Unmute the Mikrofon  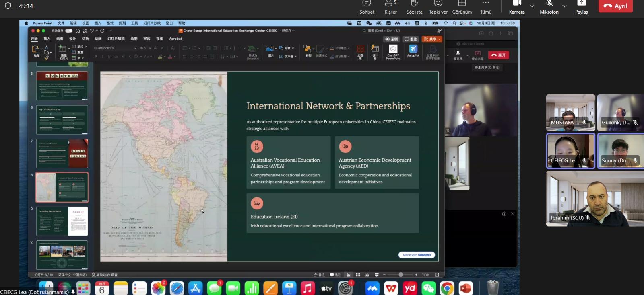pos(549,7)
